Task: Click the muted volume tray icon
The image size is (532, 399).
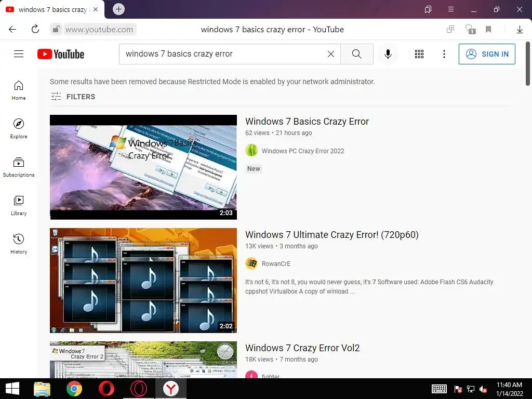Action: [483, 389]
